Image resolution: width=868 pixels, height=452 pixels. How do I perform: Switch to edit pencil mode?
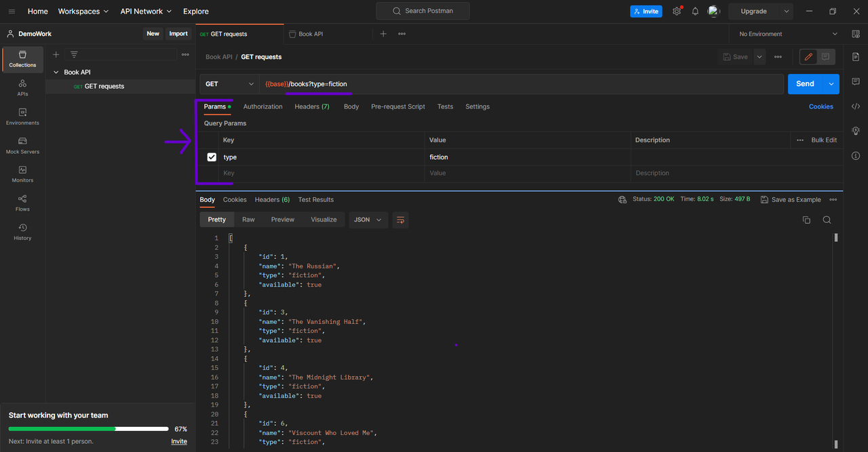click(x=808, y=57)
